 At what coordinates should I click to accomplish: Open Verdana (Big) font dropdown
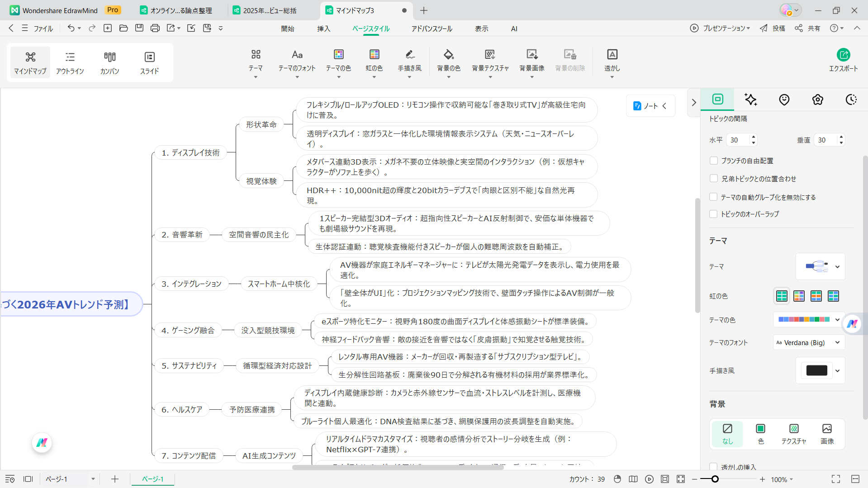click(x=809, y=342)
